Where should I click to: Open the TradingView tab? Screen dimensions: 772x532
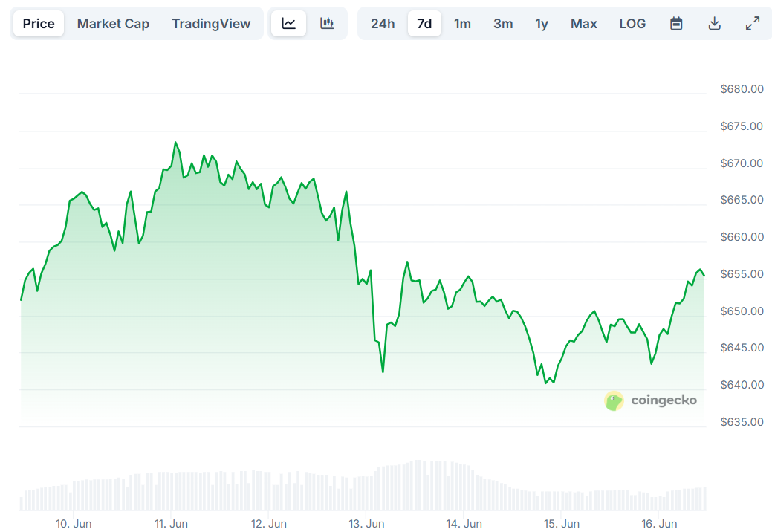(x=211, y=24)
